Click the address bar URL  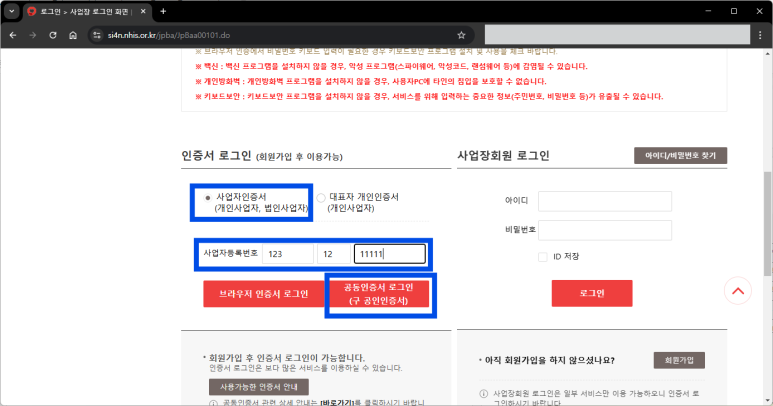[x=169, y=35]
